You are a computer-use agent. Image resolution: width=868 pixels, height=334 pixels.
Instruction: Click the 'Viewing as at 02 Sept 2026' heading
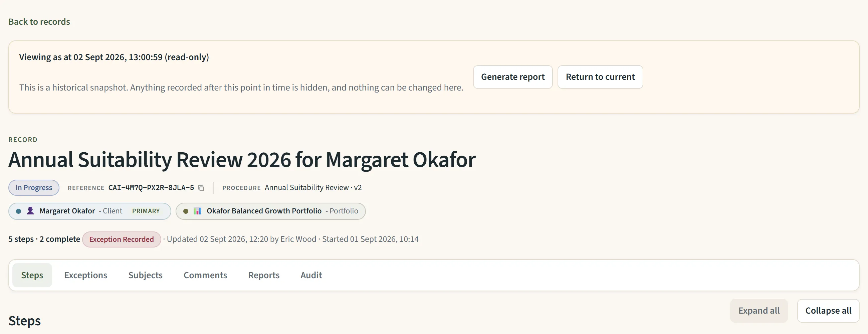pyautogui.click(x=114, y=57)
